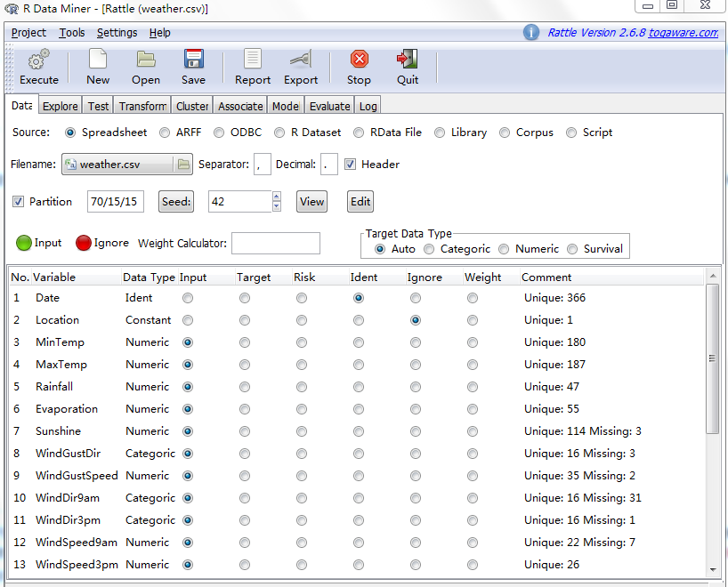Open the Project menu
Image resolution: width=728 pixels, height=587 pixels.
[x=28, y=33]
